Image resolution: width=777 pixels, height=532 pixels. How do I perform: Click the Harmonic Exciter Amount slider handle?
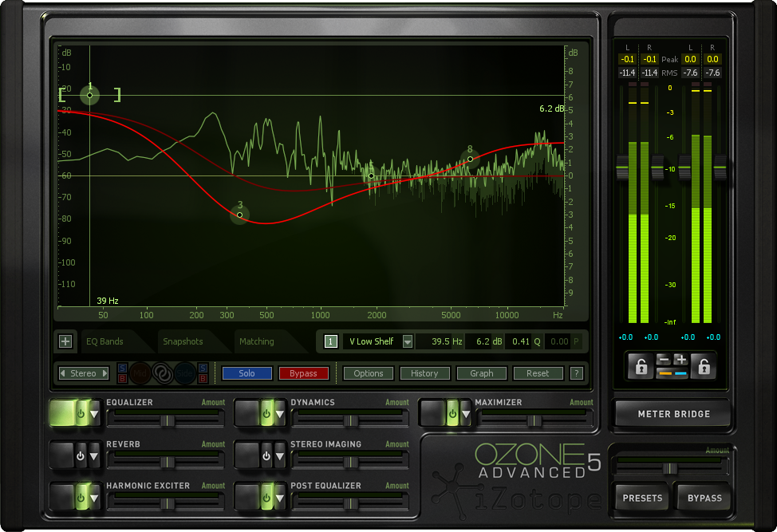[167, 504]
